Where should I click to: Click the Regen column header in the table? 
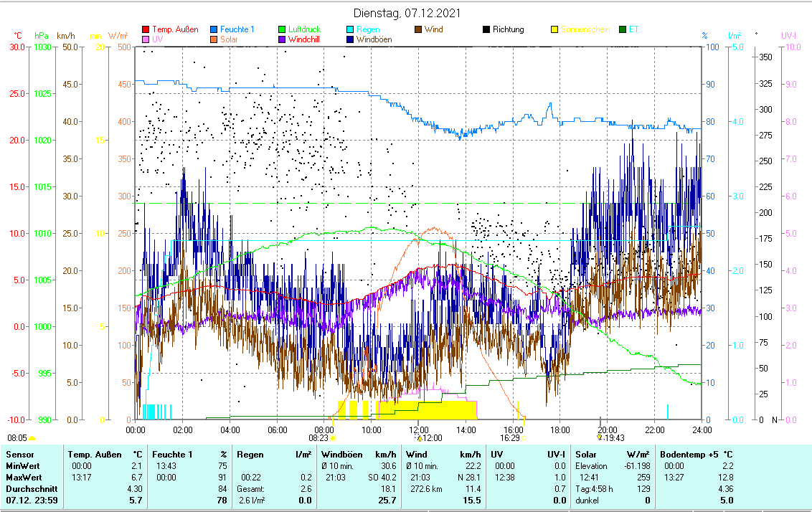248,455
